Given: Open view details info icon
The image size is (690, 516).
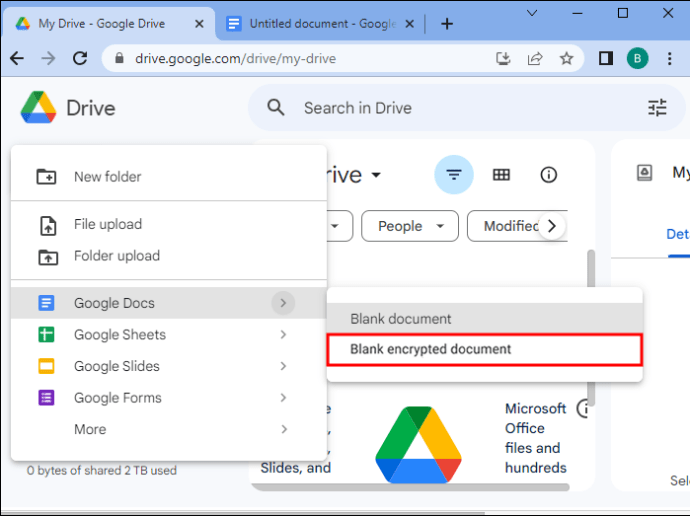Looking at the screenshot, I should (x=548, y=175).
